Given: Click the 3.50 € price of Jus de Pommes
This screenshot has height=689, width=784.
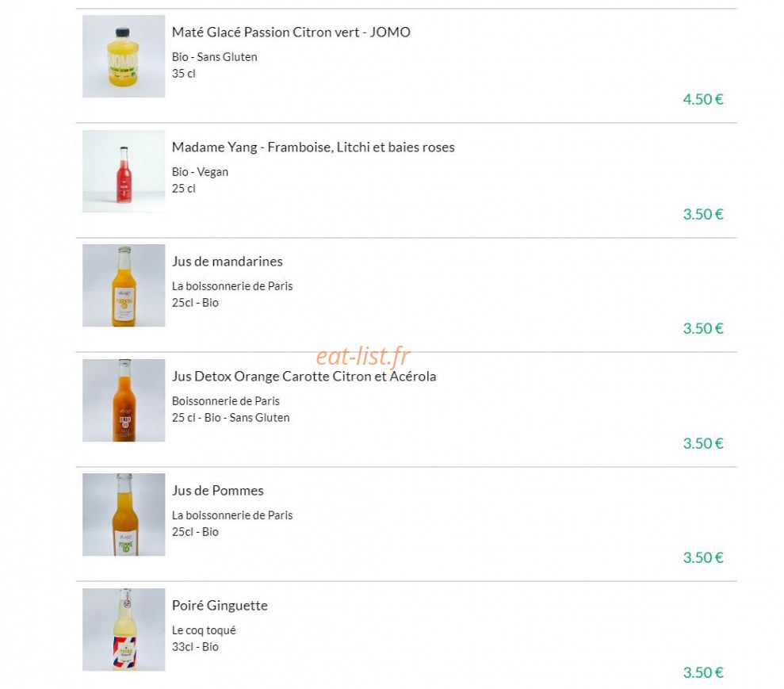Looking at the screenshot, I should 703,557.
